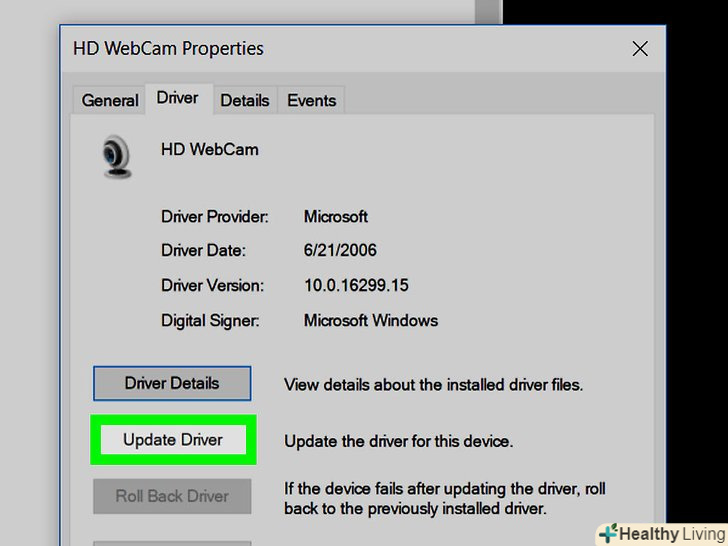This screenshot has width=728, height=546.
Task: Open Driver Details button
Action: tap(172, 384)
